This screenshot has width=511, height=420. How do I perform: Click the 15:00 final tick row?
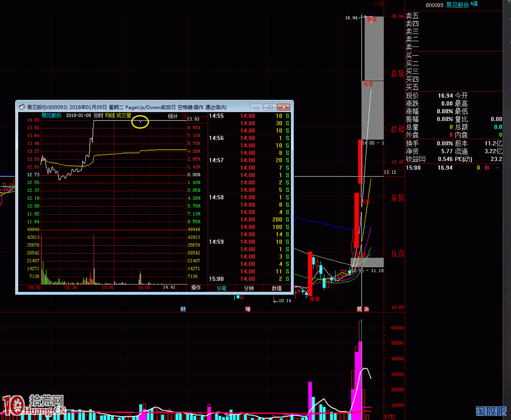pyautogui.click(x=249, y=279)
